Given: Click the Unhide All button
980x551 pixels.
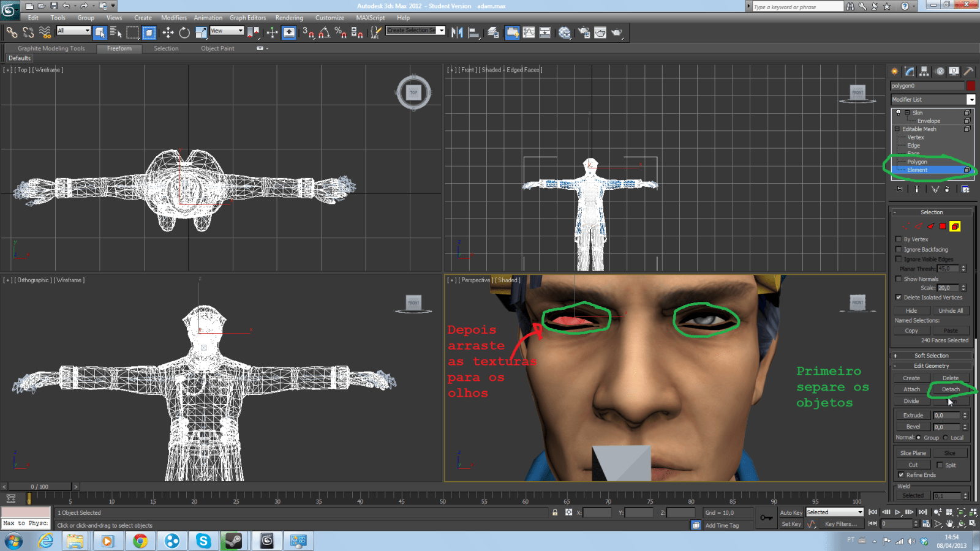Looking at the screenshot, I should (951, 310).
